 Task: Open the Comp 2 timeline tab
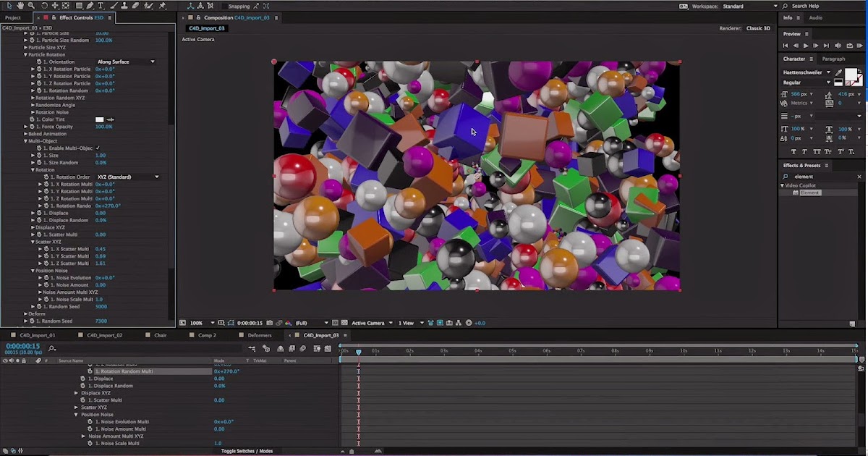207,335
